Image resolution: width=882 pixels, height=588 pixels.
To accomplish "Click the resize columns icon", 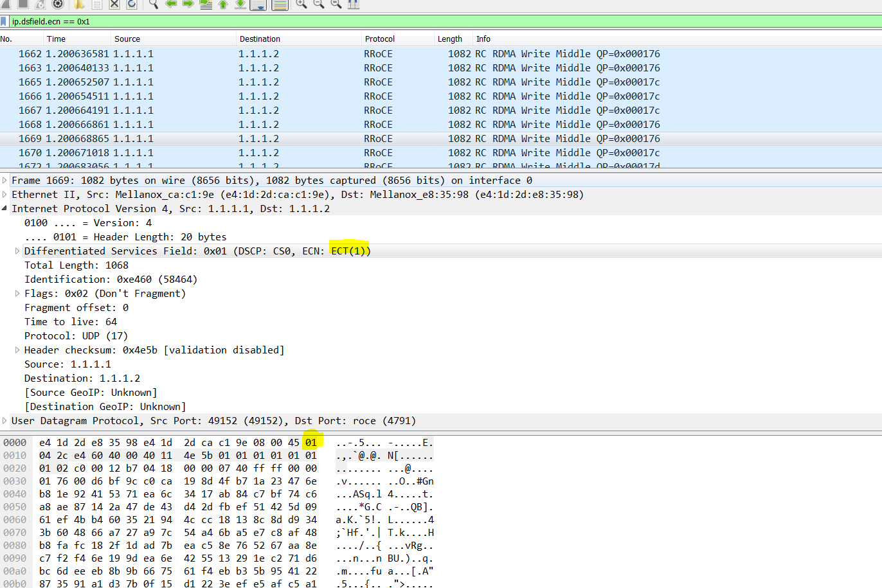I will pos(353,4).
